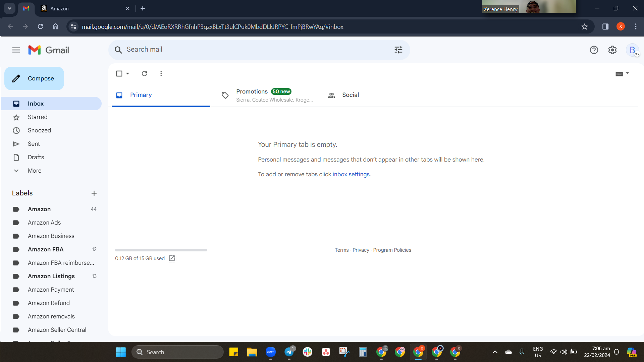Viewport: 644px width, 362px height.
Task: Click the search magnifier icon in Gmail
Action: 118,50
